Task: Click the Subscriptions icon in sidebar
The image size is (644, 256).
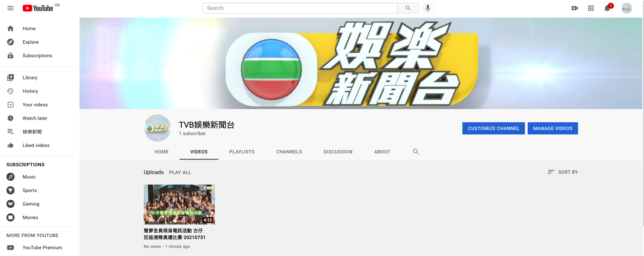Action: click(x=10, y=56)
